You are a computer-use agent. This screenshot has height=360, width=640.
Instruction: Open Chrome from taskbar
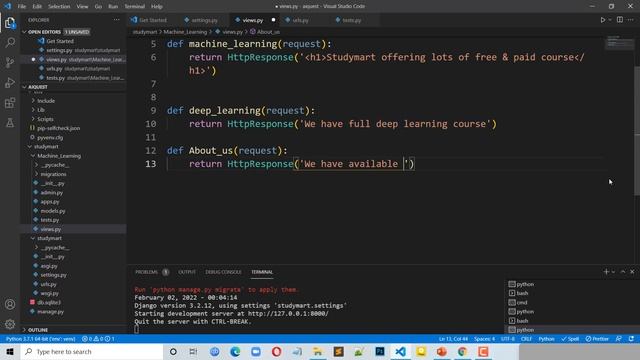click(x=462, y=351)
